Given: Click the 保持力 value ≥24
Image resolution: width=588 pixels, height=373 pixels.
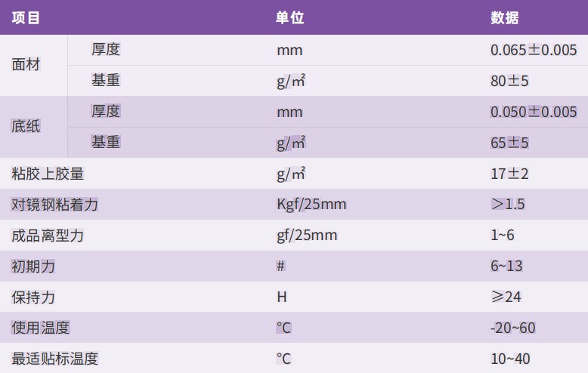Looking at the screenshot, I should tap(506, 297).
